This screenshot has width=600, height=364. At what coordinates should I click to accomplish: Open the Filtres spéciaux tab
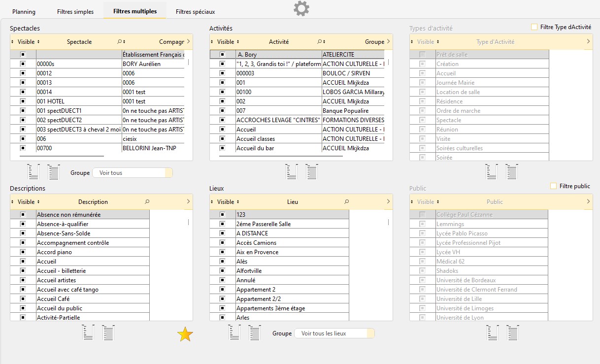pos(195,12)
